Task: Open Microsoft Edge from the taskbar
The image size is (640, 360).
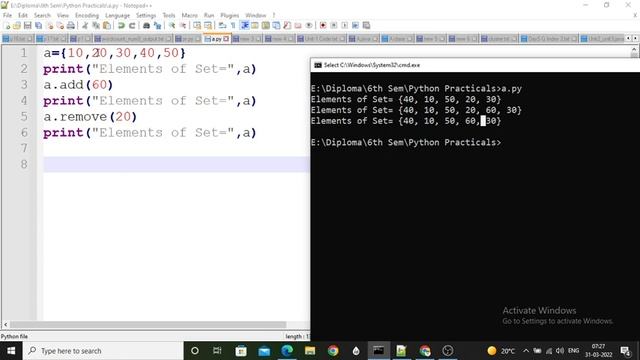Action: click(287, 351)
